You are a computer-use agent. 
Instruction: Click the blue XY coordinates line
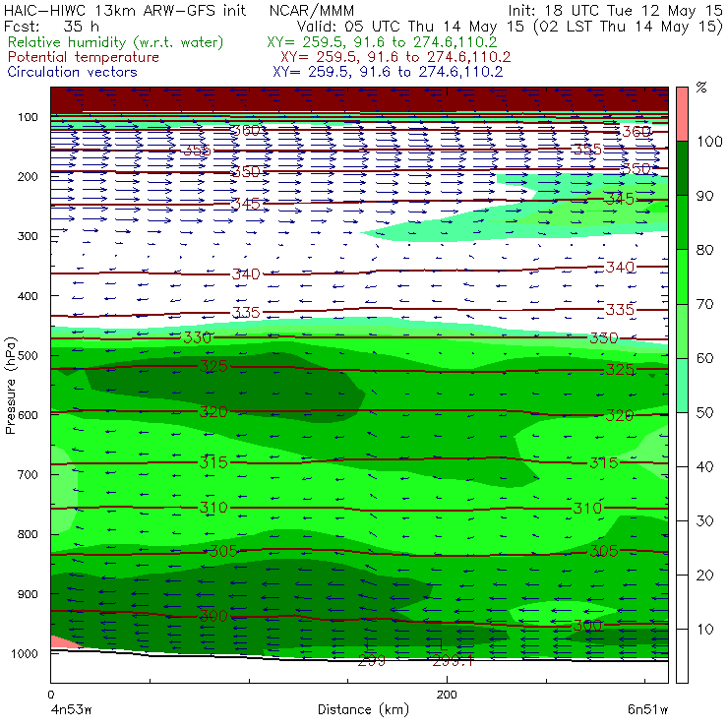click(388, 72)
